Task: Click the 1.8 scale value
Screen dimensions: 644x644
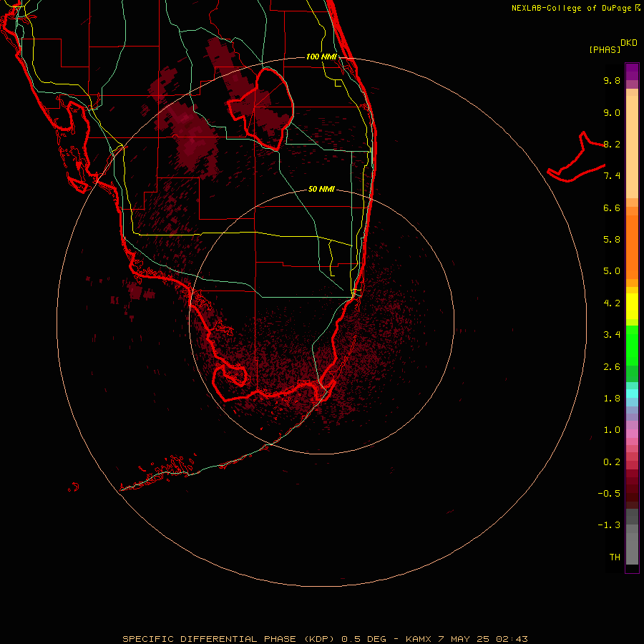Action: (x=612, y=399)
